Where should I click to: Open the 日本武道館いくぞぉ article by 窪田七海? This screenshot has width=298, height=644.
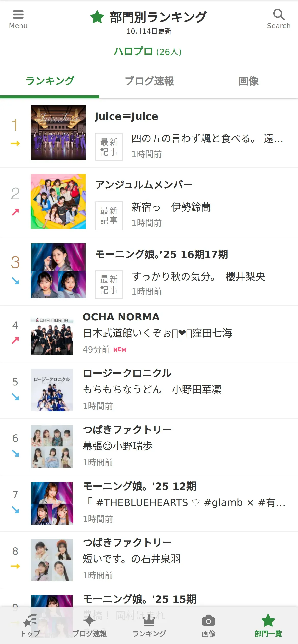tap(157, 333)
